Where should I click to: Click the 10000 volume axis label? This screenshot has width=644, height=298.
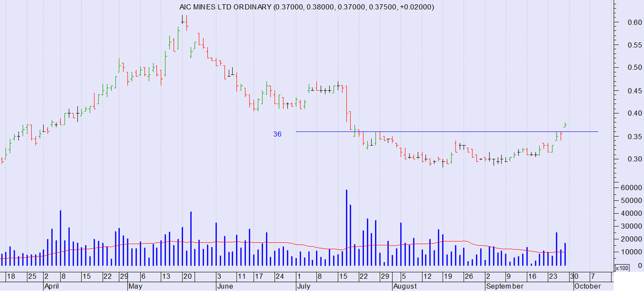[x=632, y=252]
